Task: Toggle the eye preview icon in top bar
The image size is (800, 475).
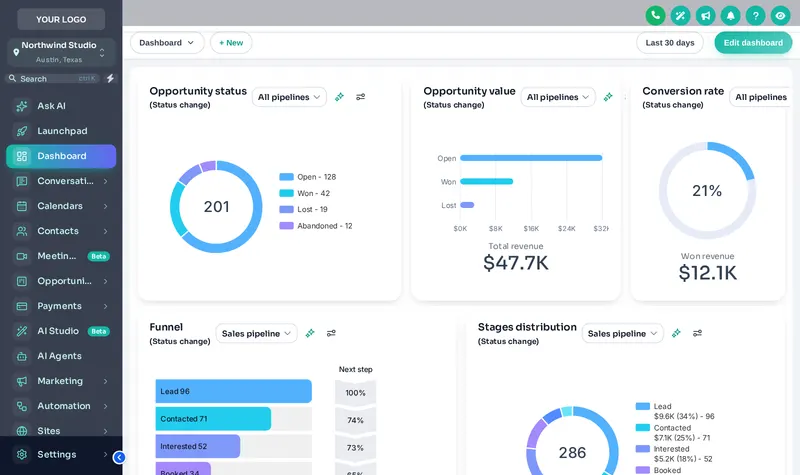Action: click(780, 15)
